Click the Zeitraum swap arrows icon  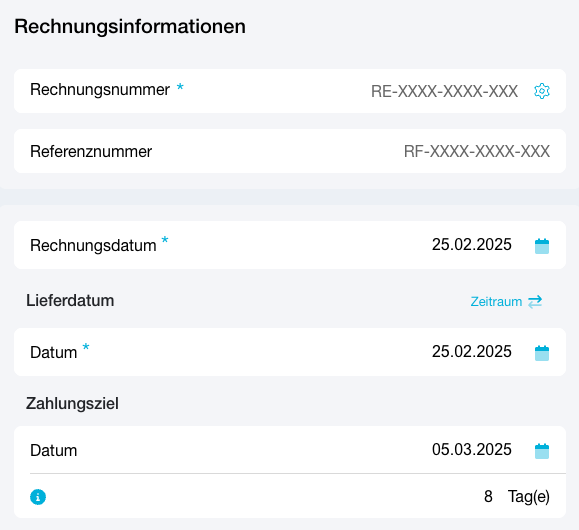[x=535, y=301]
